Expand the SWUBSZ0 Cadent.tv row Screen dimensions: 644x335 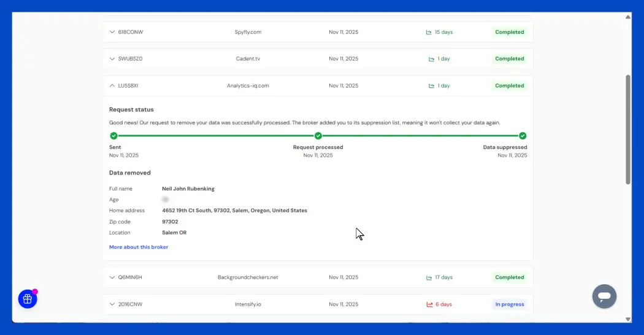pos(112,59)
